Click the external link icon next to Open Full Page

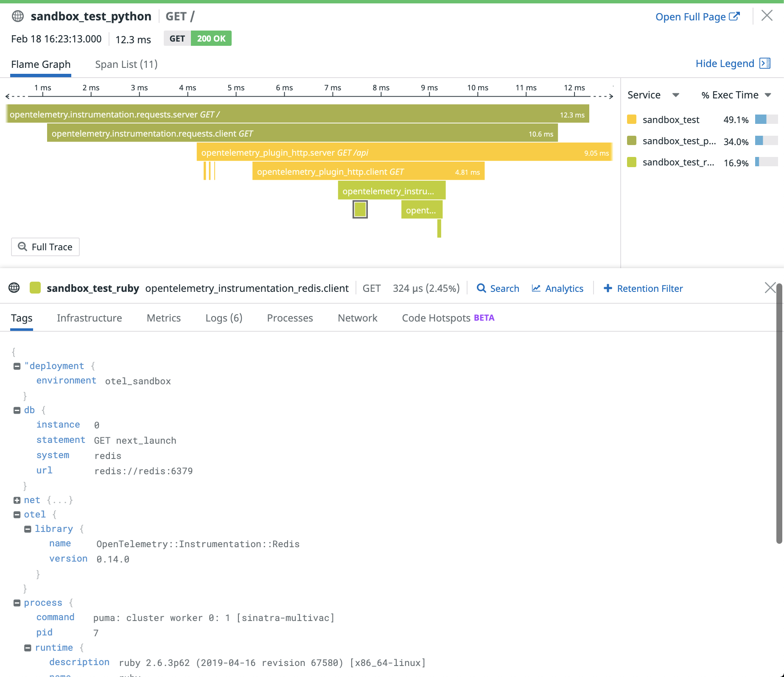pos(734,17)
